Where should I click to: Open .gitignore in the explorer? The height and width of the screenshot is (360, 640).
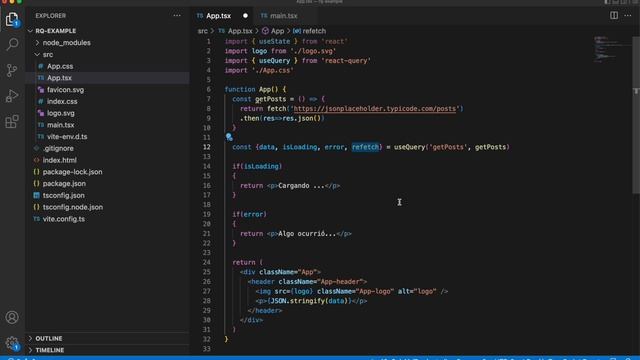click(x=58, y=149)
